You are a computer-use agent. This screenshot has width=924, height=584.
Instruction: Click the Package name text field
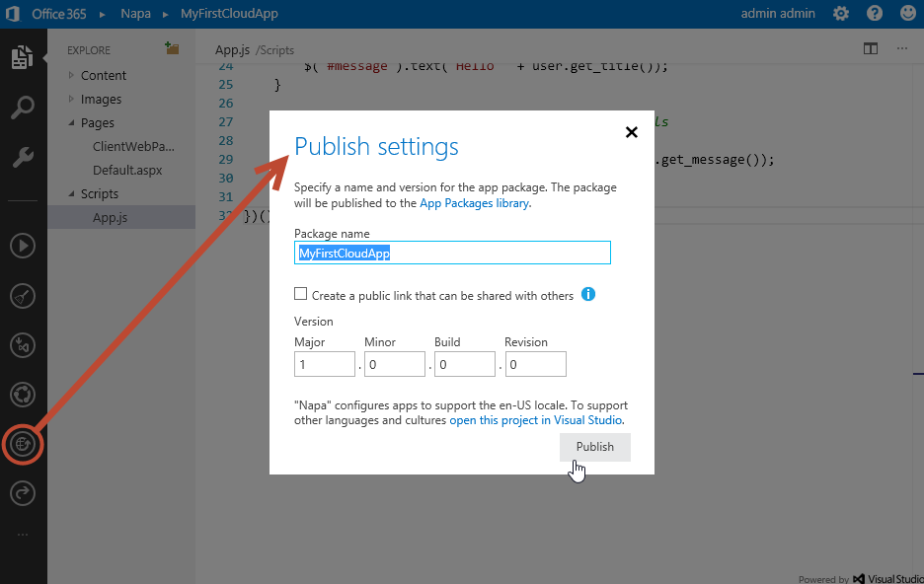tap(452, 253)
